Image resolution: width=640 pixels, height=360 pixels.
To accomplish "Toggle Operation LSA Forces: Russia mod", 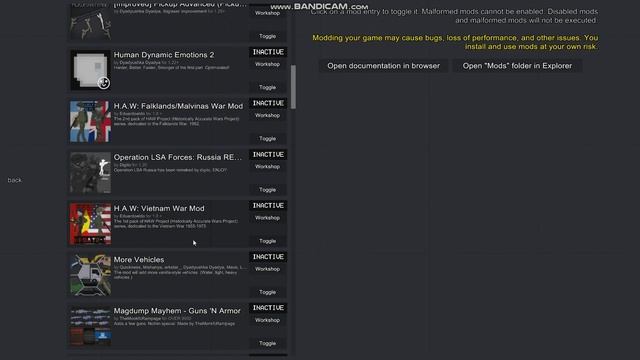I will click(x=268, y=190).
